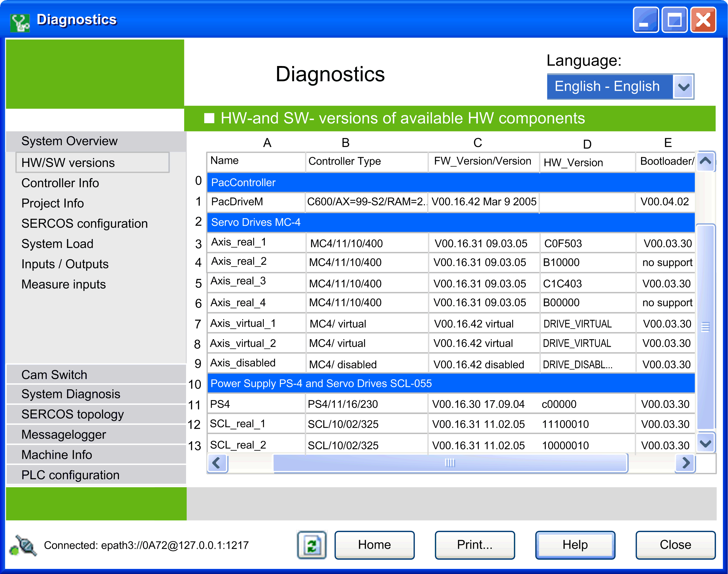This screenshot has width=728, height=574.
Task: Open System Load page
Action: click(57, 244)
